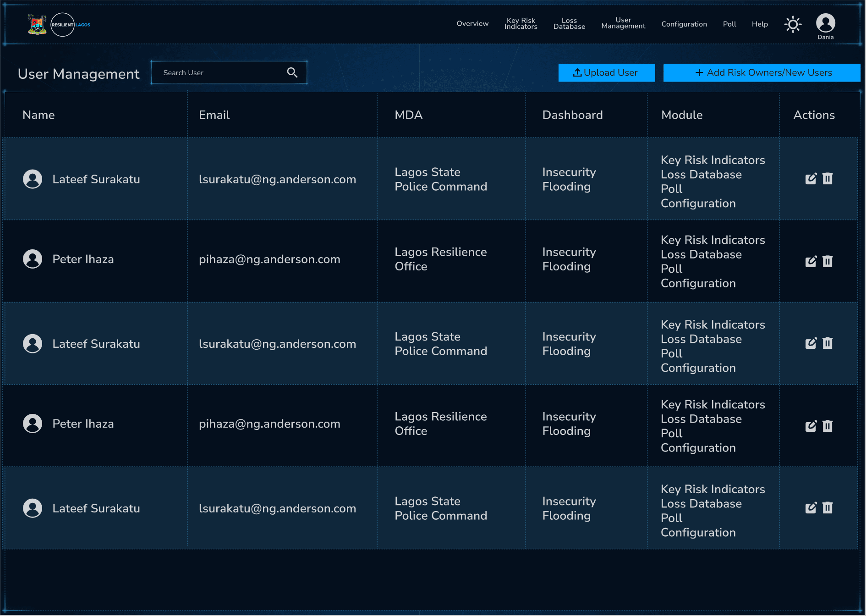Delete the second Lateef Surakatu row
This screenshot has height=616, width=866.
click(828, 343)
